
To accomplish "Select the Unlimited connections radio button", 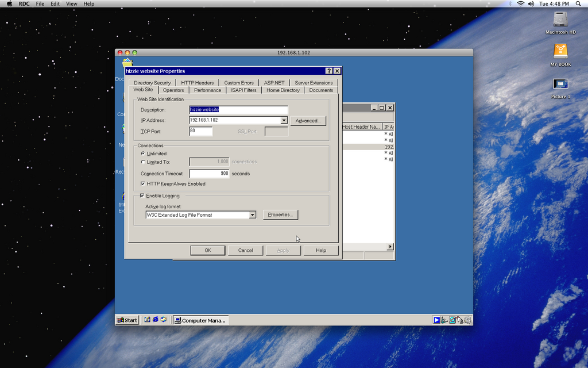I will tap(143, 154).
